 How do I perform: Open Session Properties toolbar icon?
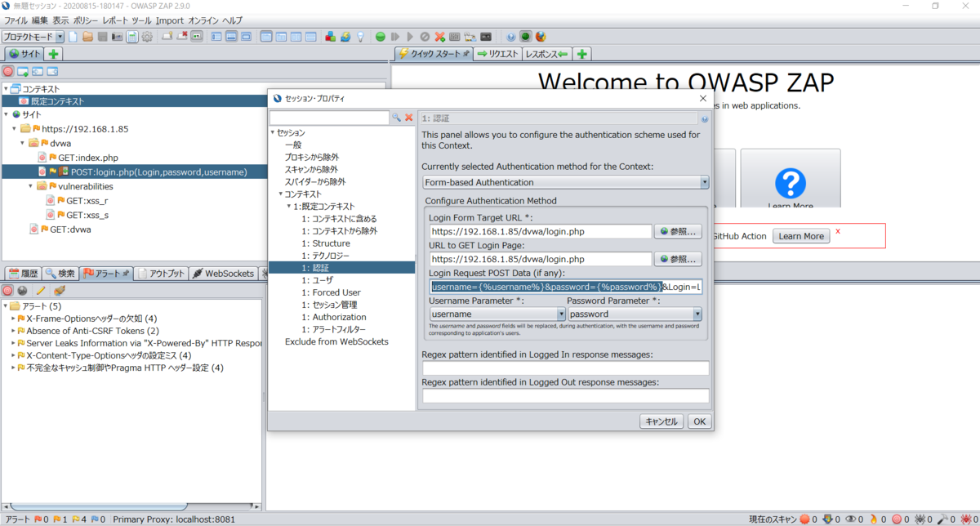(132, 37)
